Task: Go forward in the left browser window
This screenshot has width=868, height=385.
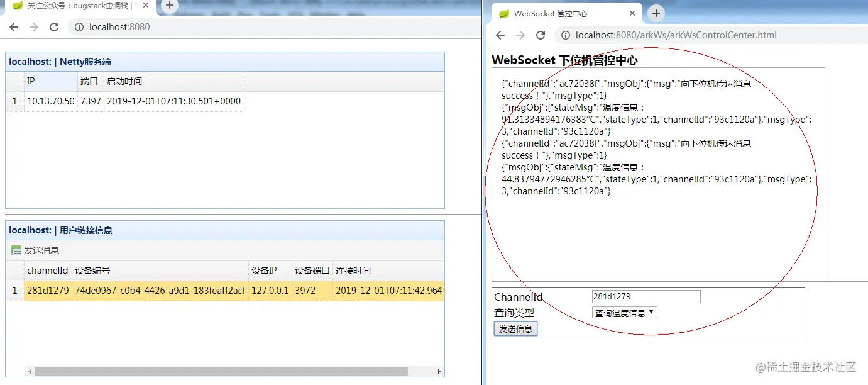Action: [34, 27]
